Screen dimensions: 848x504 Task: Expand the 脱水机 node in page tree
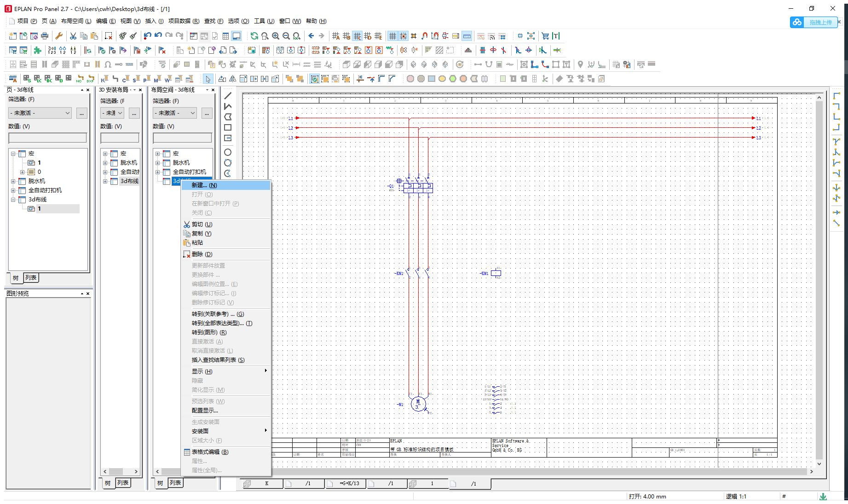[13, 181]
